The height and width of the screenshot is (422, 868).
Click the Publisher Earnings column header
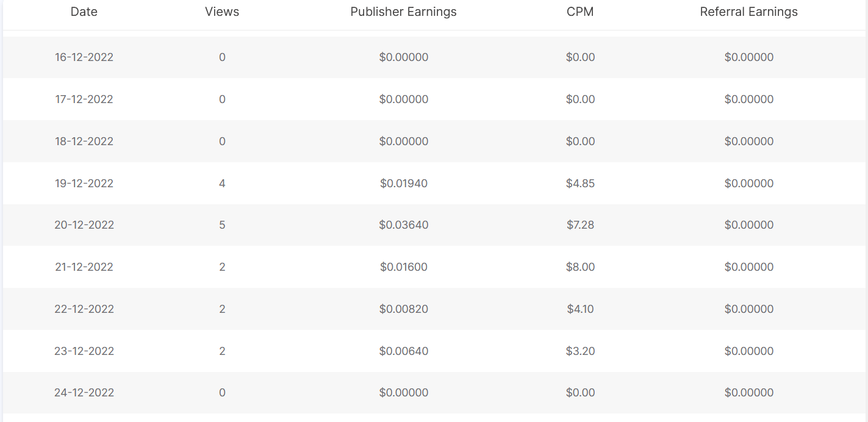[404, 12]
